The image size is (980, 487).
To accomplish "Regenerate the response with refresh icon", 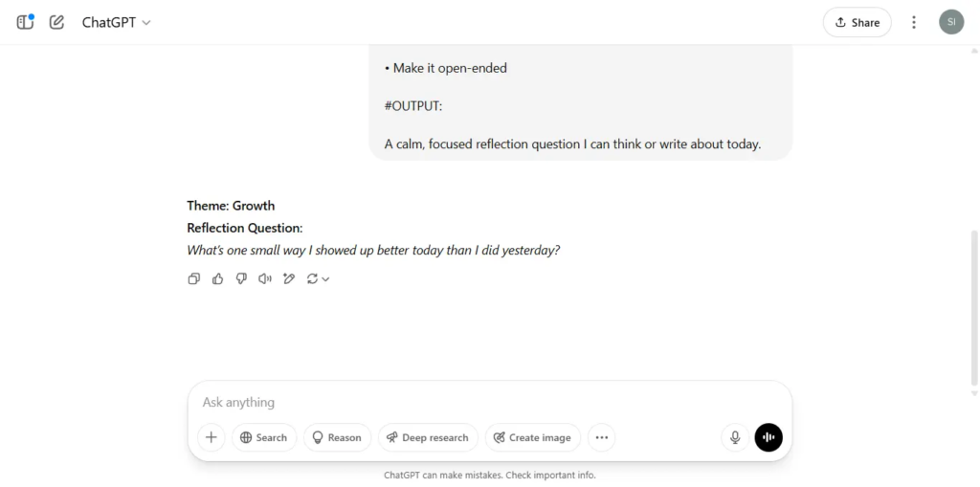I will tap(313, 278).
